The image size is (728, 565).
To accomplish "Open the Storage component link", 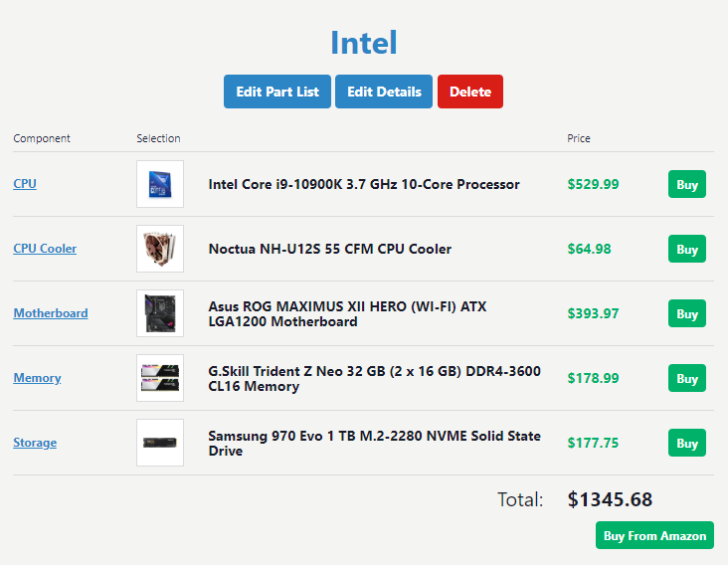I will pos(35,443).
